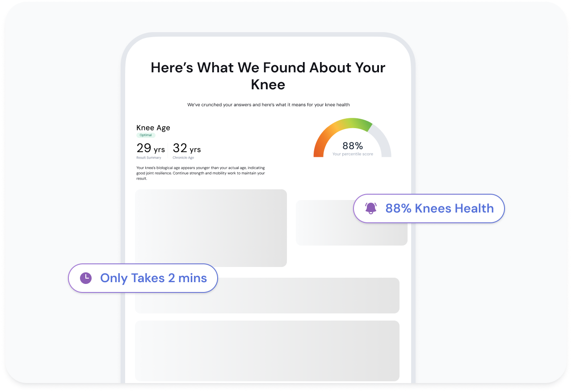
Task: Click the purple clock icon
Action: point(85,278)
